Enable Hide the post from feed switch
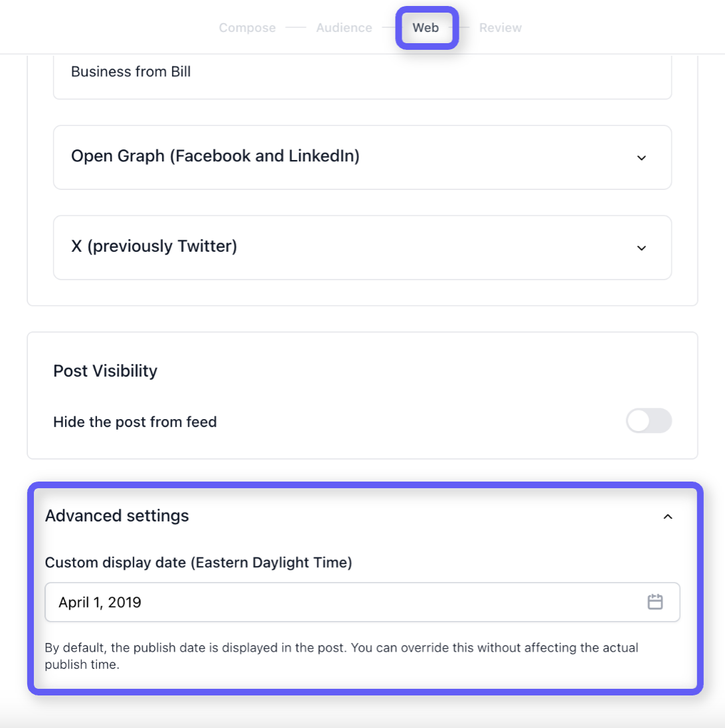This screenshot has width=725, height=728. pos(649,421)
